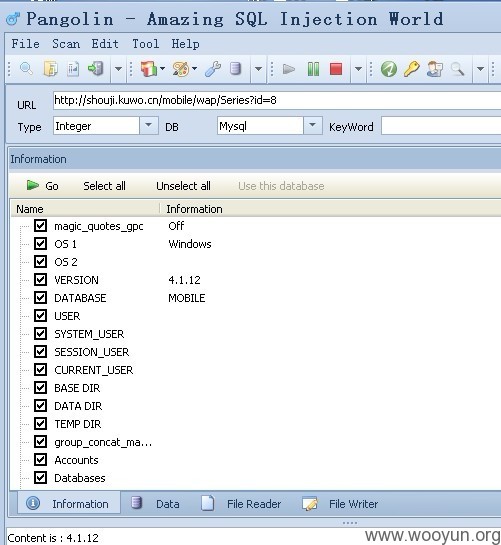Click the yellow key icon
Image resolution: width=501 pixels, height=545 pixels.
[x=411, y=69]
